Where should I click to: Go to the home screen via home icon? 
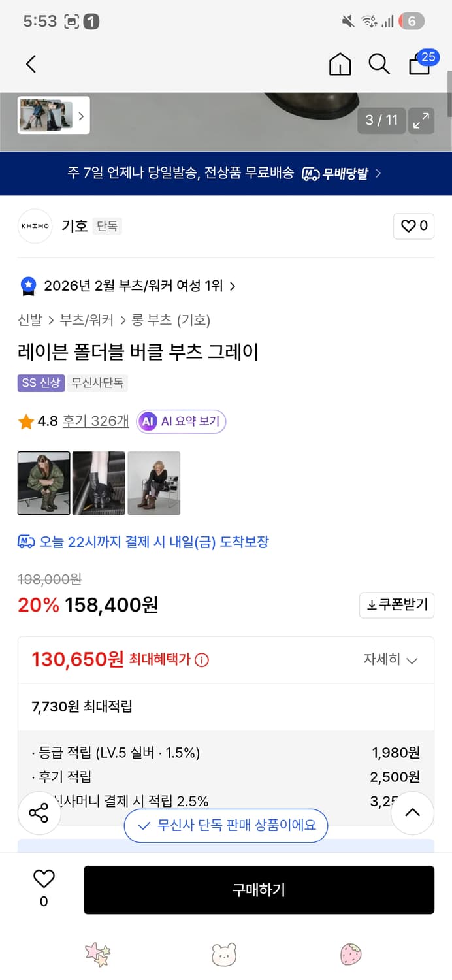tap(340, 64)
